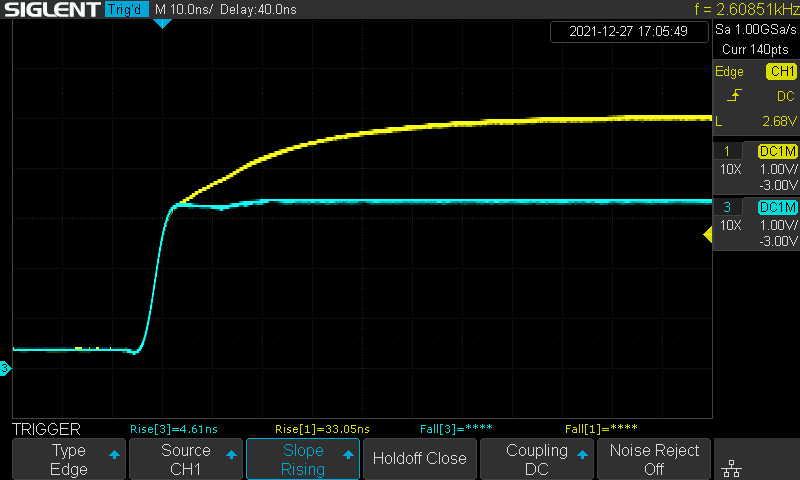800x480 pixels.
Task: Click the Fall[1]=**** measurement
Action: point(601,429)
